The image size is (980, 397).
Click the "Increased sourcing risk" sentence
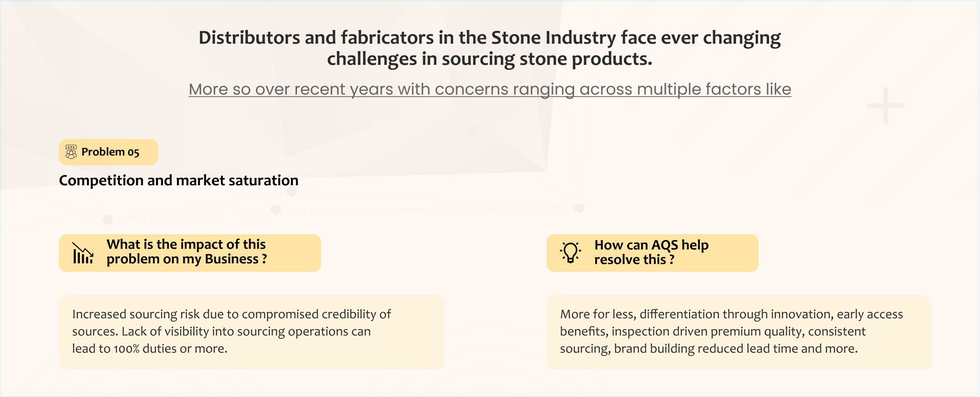tap(231, 314)
